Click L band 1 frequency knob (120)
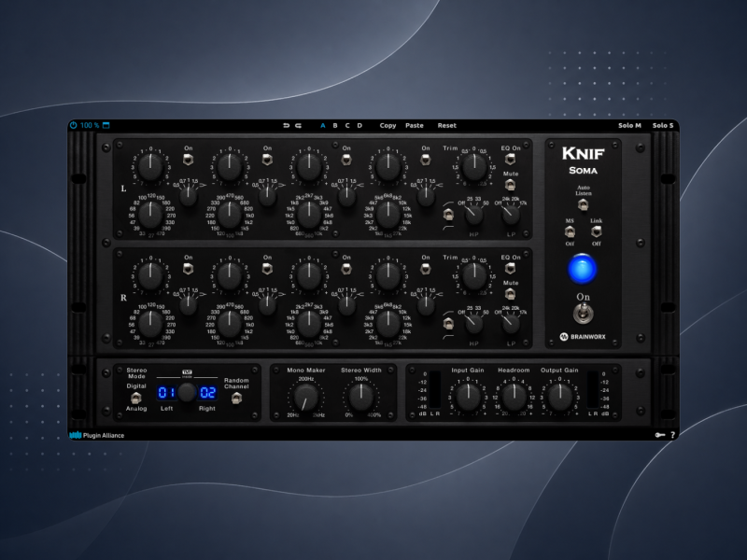Image resolution: width=747 pixels, height=560 pixels. pos(150,216)
